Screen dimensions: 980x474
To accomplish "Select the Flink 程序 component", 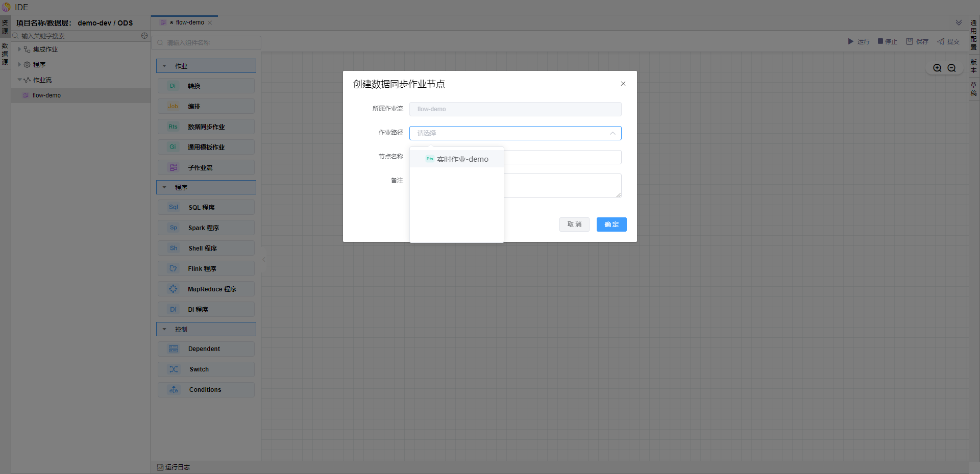I will click(206, 268).
